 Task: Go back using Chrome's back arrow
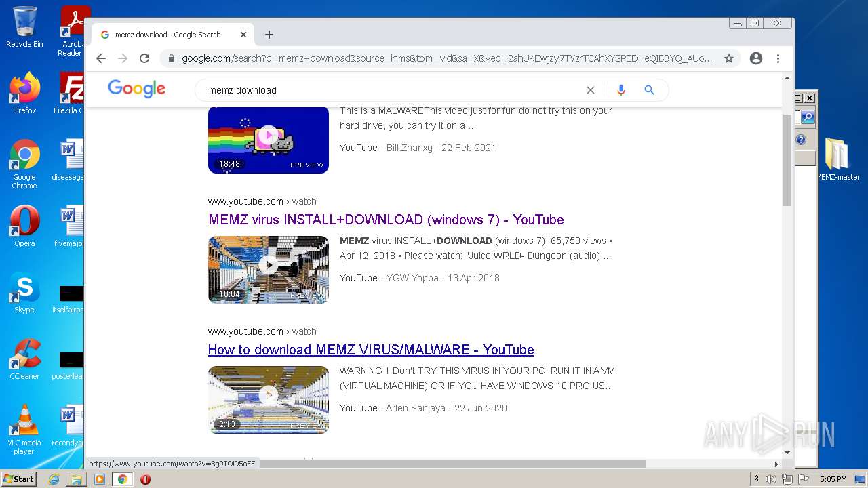(101, 58)
